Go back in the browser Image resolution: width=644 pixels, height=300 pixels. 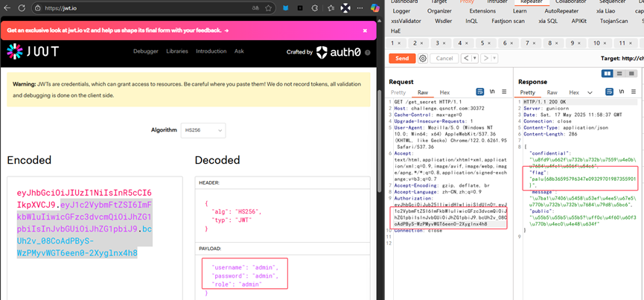(7, 7)
